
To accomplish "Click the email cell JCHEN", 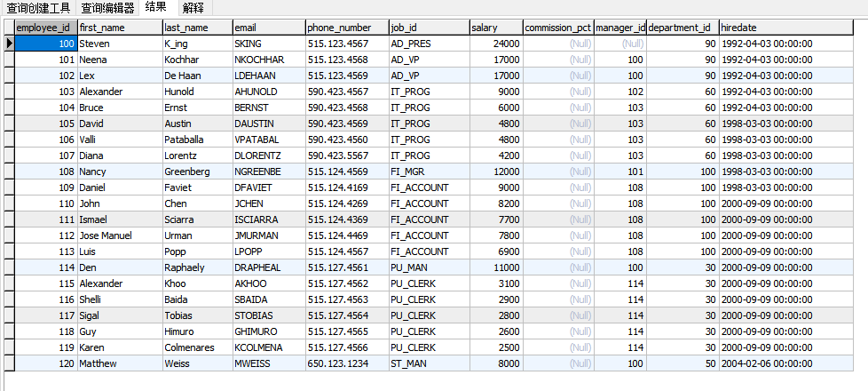I will tap(269, 203).
